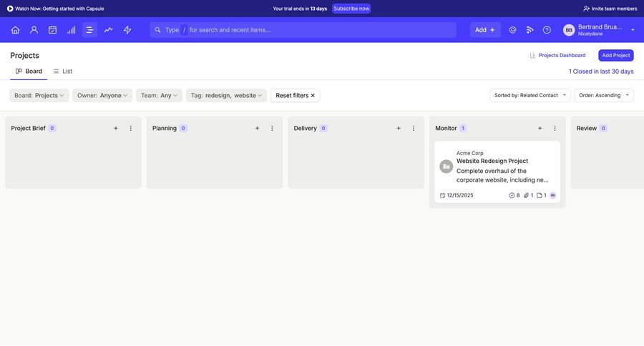Open the Monitor column options menu

pos(555,128)
